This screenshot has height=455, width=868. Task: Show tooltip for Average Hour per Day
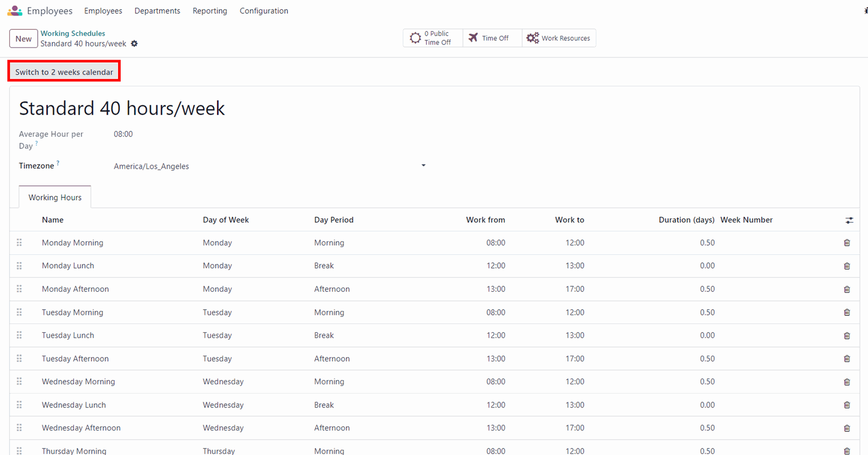(37, 143)
